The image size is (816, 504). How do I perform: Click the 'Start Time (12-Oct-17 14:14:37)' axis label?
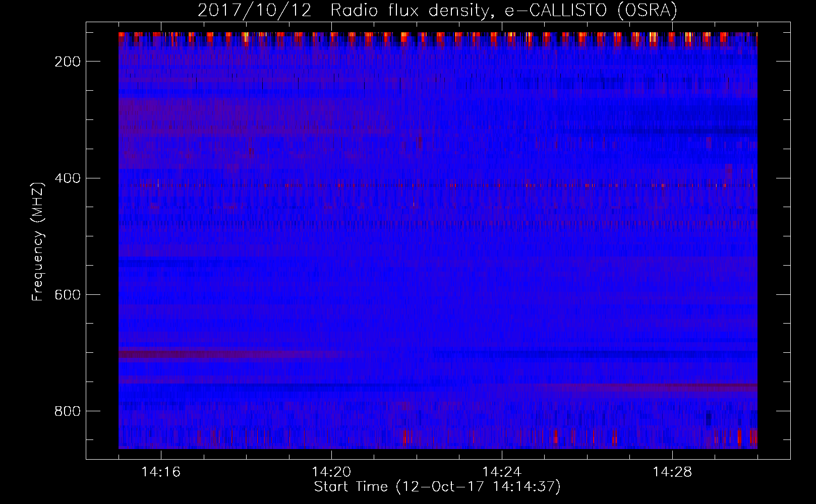point(437,487)
